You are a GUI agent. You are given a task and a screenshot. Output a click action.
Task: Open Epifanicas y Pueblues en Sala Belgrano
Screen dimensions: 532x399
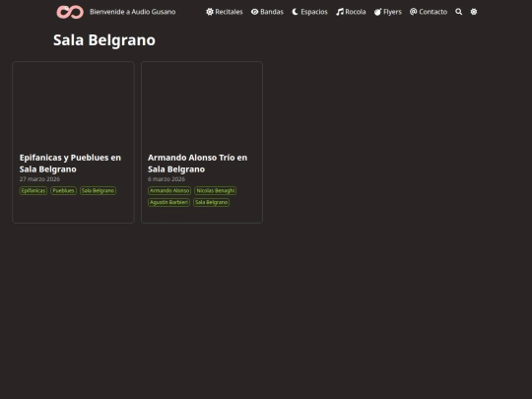(x=70, y=164)
